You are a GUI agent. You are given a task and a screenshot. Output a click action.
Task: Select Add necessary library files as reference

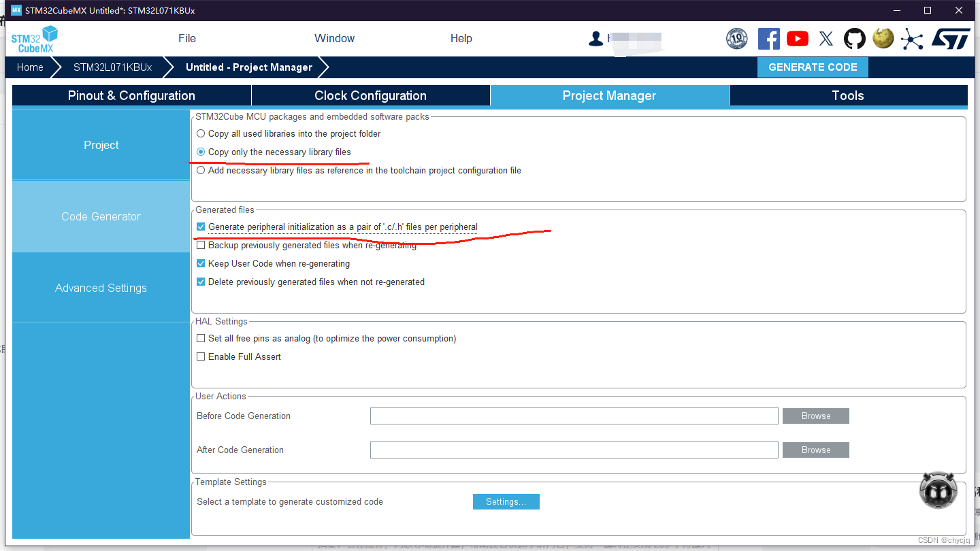click(201, 171)
